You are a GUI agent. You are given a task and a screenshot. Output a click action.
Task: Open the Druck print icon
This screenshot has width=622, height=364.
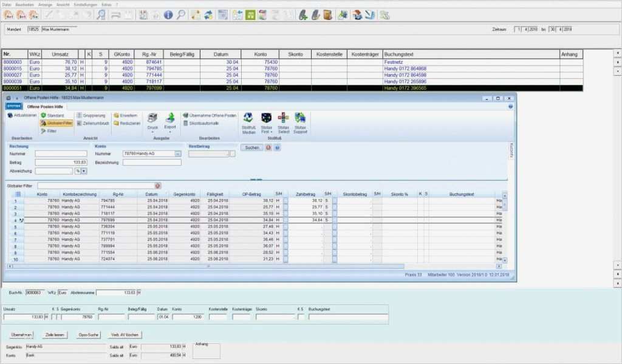153,118
